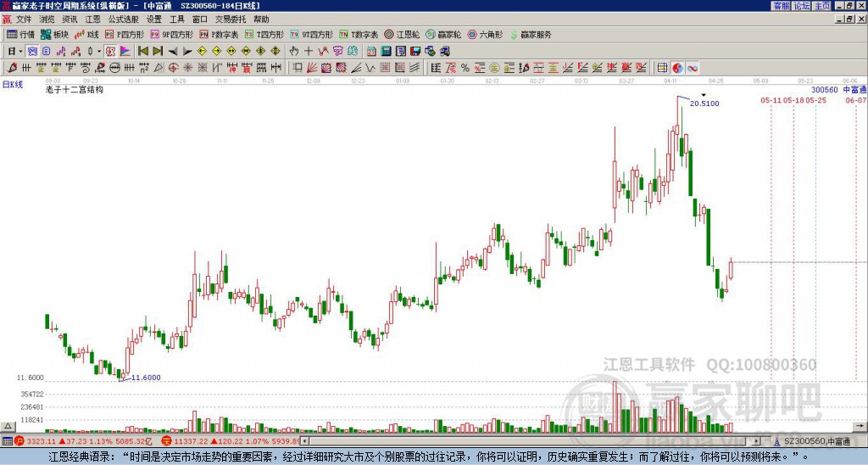This screenshot has width=868, height=465.
Task: Open the calculator icon
Action: [x=387, y=52]
